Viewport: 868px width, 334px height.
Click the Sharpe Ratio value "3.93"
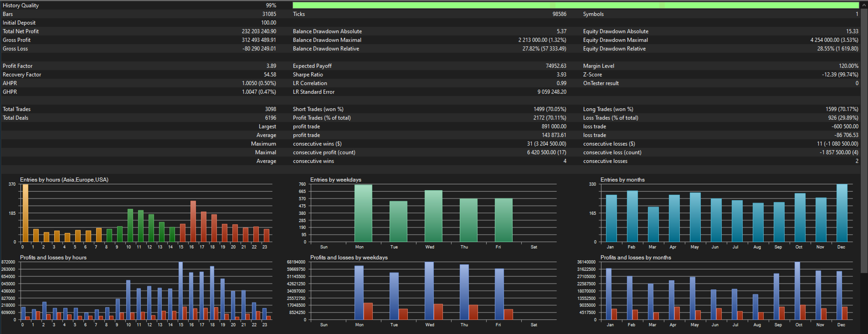(561, 75)
